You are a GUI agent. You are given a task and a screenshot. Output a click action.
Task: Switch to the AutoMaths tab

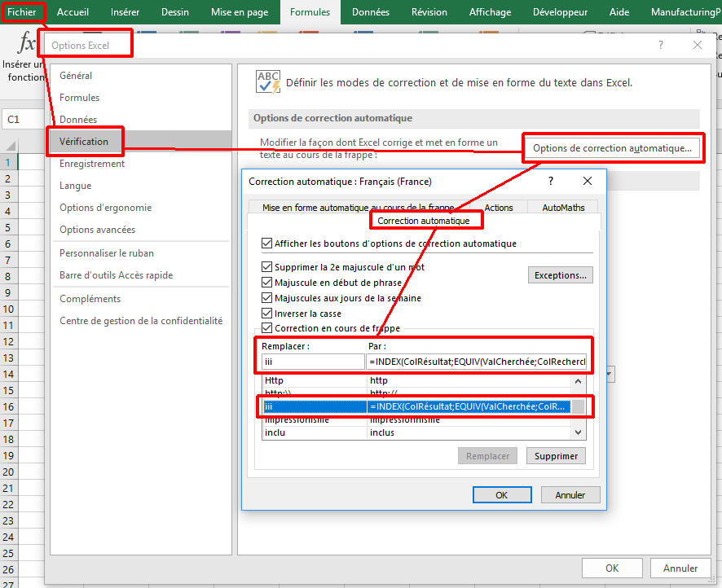563,208
